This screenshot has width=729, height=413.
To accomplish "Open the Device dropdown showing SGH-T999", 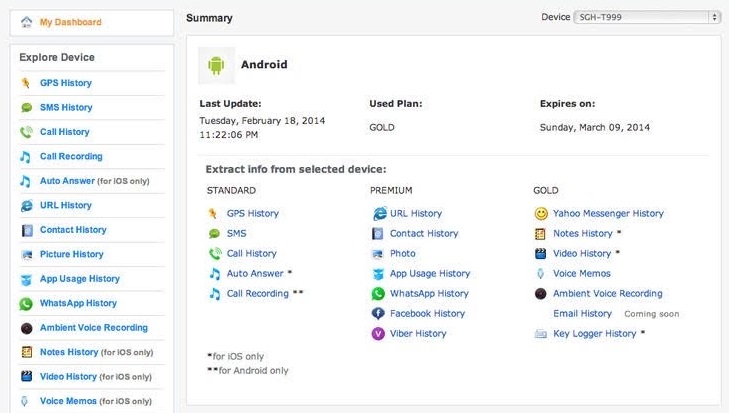I will tap(647, 17).
